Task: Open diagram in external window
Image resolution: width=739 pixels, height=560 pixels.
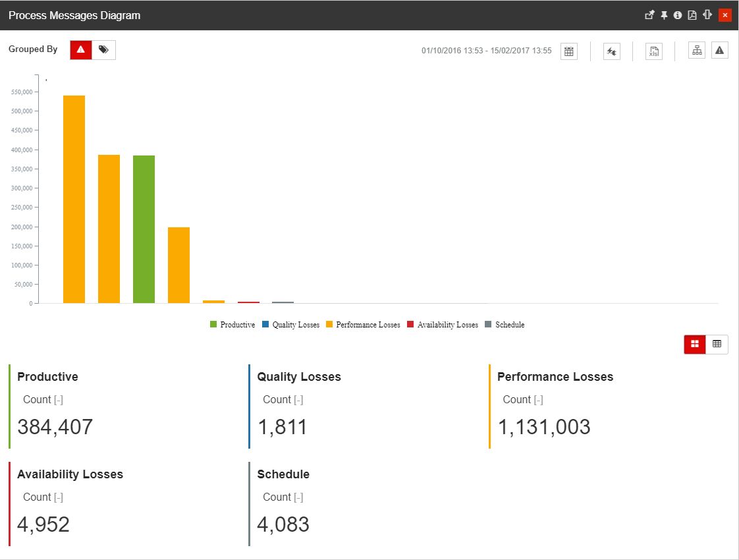Action: (649, 15)
